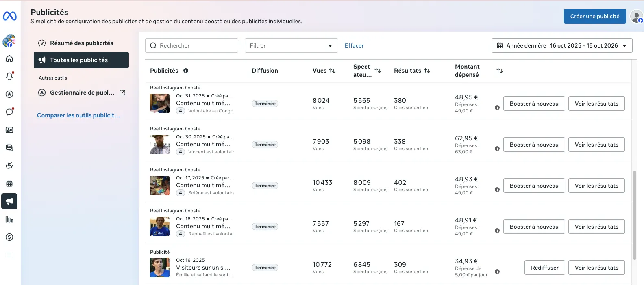Image resolution: width=644 pixels, height=285 pixels.
Task: Open the Année dernière date range dropdown
Action: pos(562,45)
